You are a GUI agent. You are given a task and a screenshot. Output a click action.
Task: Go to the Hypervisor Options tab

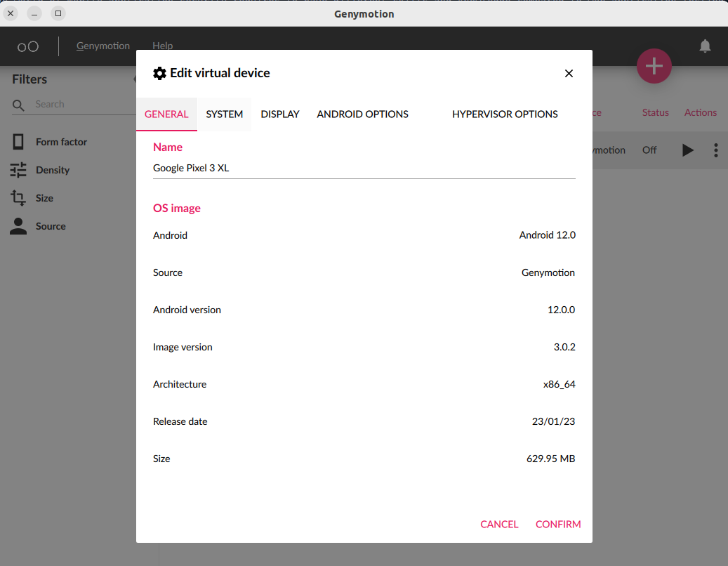pos(505,114)
